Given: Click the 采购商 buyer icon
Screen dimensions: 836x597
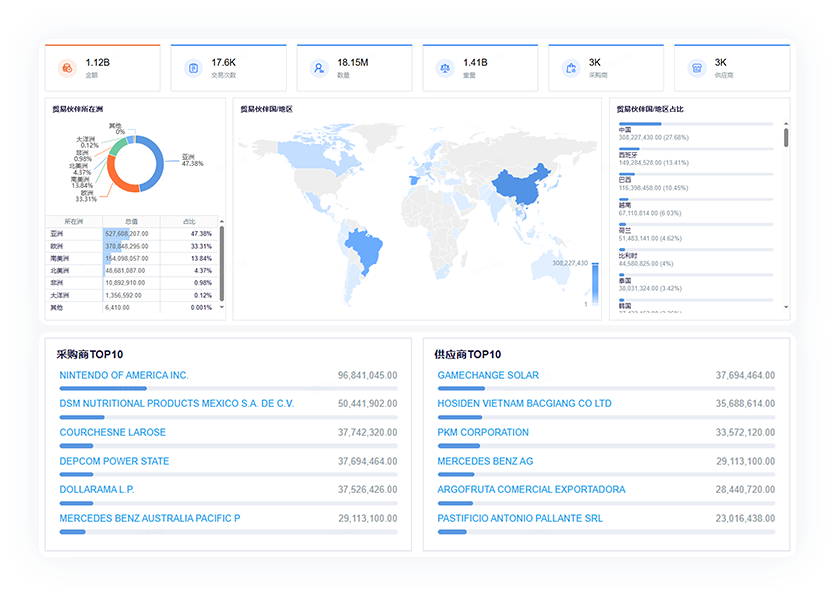Looking at the screenshot, I should click(x=571, y=68).
